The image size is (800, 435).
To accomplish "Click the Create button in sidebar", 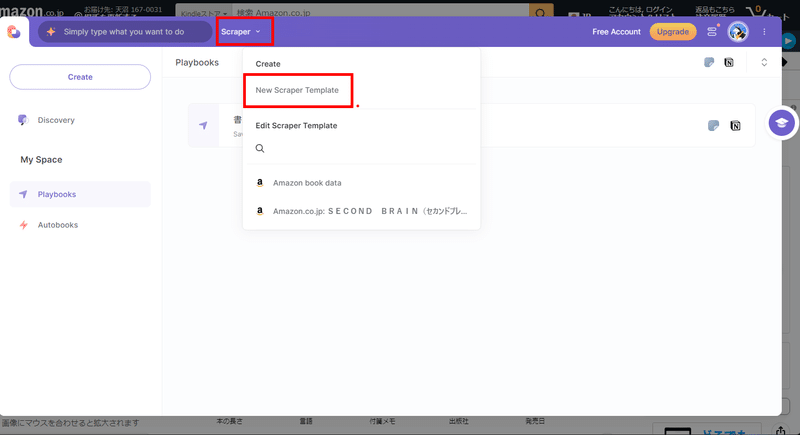I will pos(80,77).
